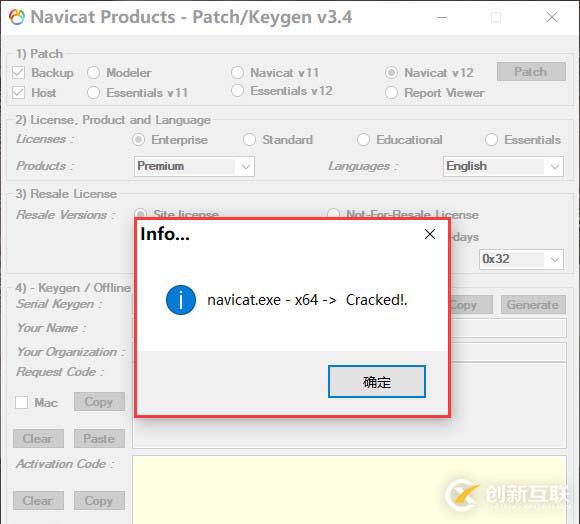Click Copy button under Activation Code

[99, 501]
